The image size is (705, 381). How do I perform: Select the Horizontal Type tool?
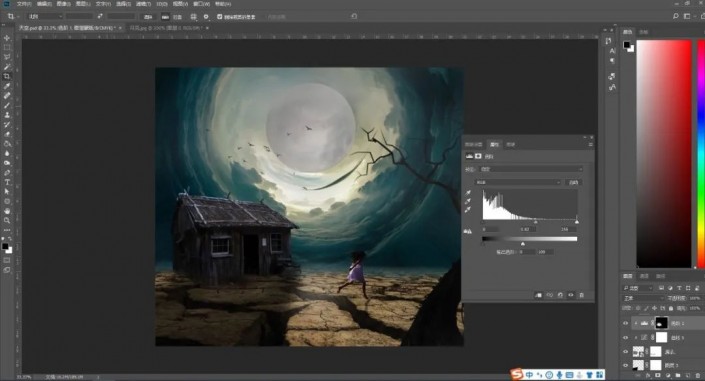(7, 182)
